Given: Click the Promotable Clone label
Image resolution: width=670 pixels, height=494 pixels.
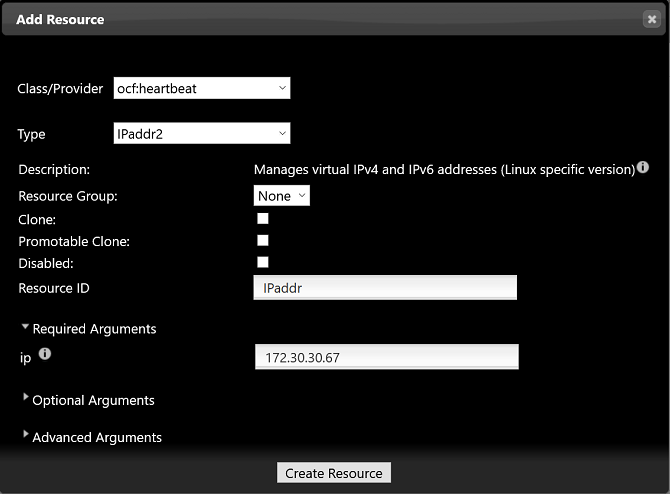Looking at the screenshot, I should (x=74, y=241).
